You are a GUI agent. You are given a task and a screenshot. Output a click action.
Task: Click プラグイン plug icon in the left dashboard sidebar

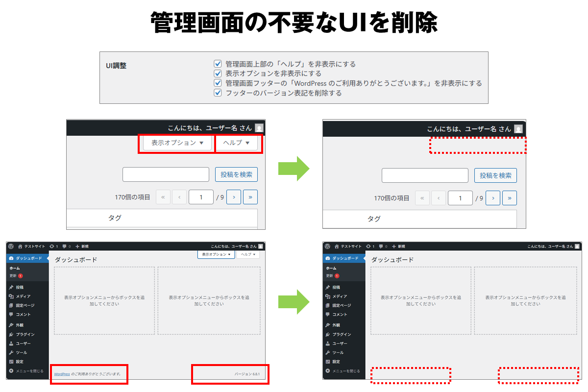coord(11,334)
